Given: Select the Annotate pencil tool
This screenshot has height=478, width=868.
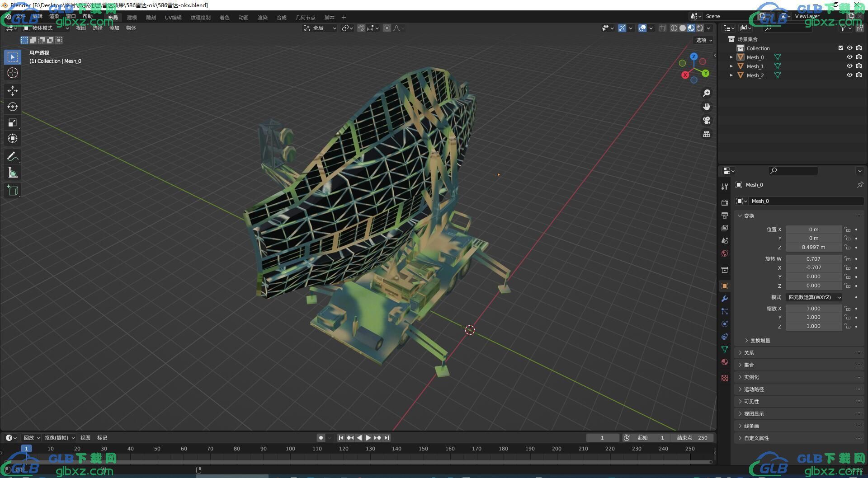Looking at the screenshot, I should 13,156.
